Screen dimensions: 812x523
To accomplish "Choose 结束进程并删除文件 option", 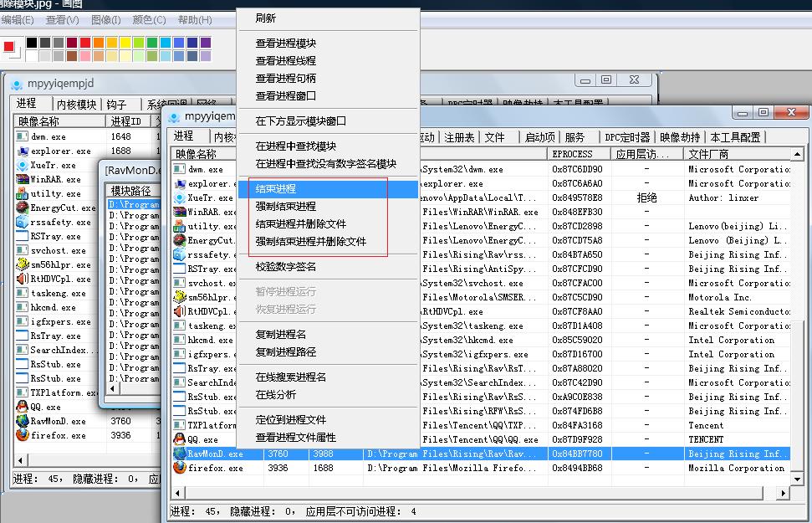I will (300, 224).
